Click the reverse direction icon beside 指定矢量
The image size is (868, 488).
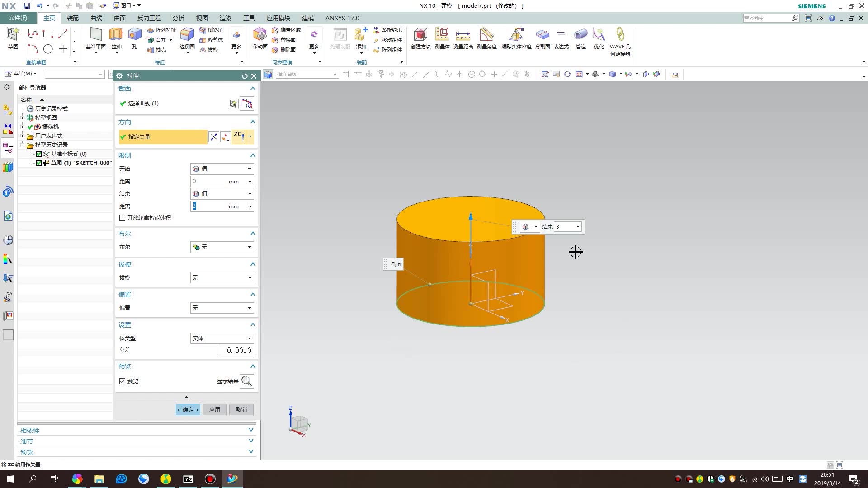[x=213, y=137]
